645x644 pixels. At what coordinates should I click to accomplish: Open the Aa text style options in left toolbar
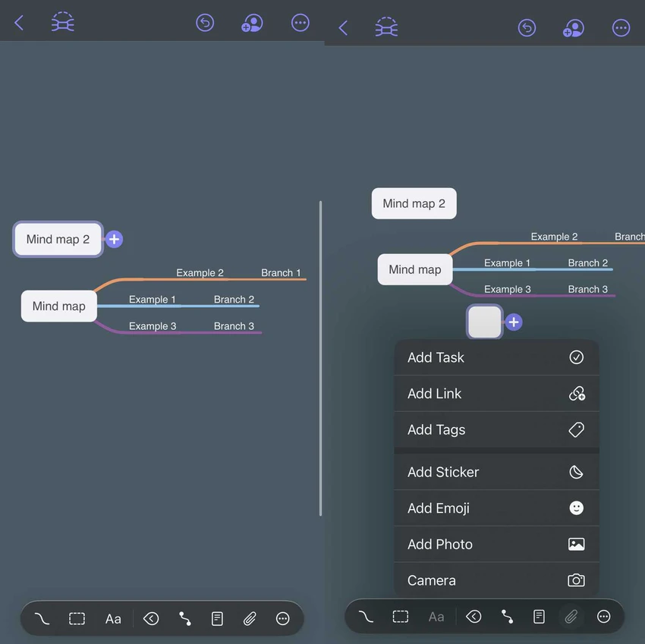pyautogui.click(x=113, y=618)
